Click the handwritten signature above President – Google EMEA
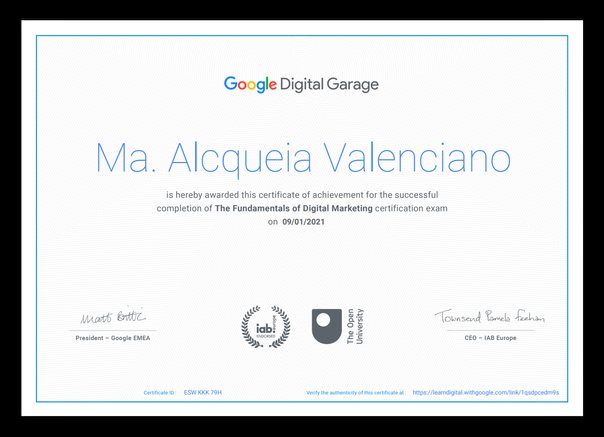 [113, 316]
